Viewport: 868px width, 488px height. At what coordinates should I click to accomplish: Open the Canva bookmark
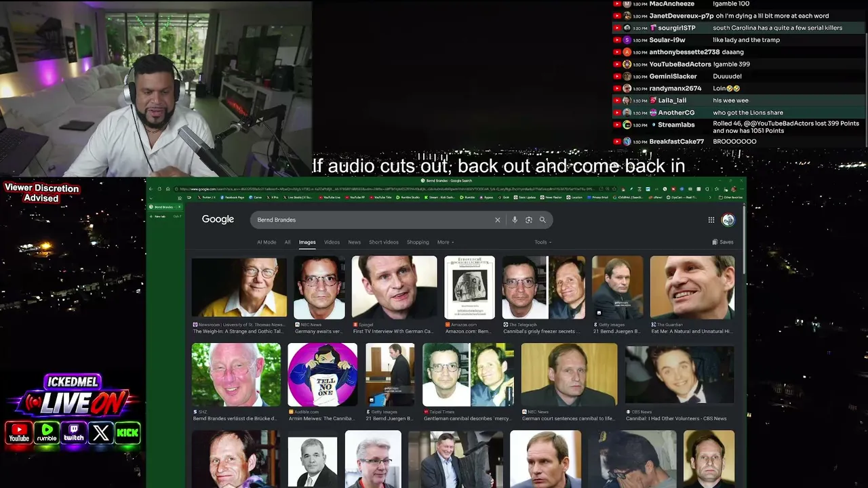[256, 197]
